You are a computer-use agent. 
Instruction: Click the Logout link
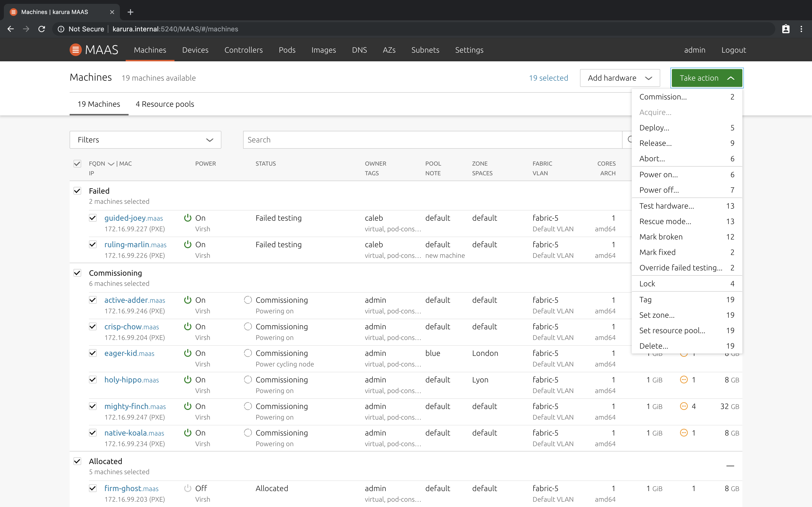click(733, 50)
